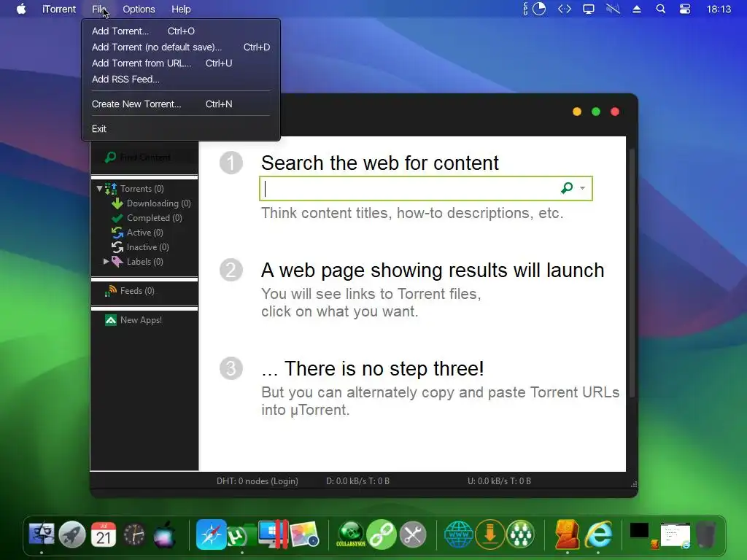Select Inactive (0) filter
Viewport: 747px width, 560px height.
[147, 247]
